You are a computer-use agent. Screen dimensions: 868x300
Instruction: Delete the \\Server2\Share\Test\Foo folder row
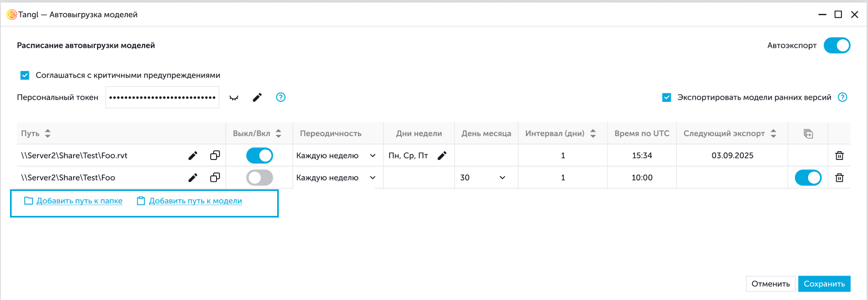coord(840,178)
